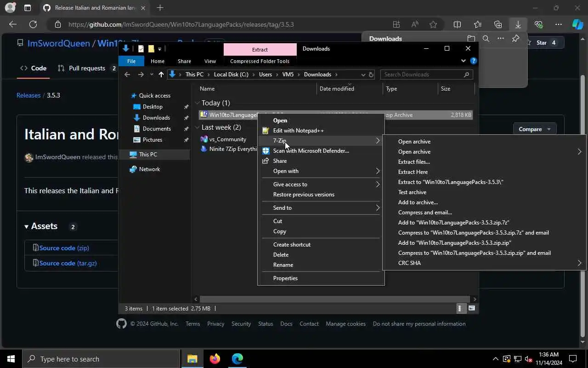Expand the CRC SHA submenu
The width and height of the screenshot is (588, 368).
(579, 263)
